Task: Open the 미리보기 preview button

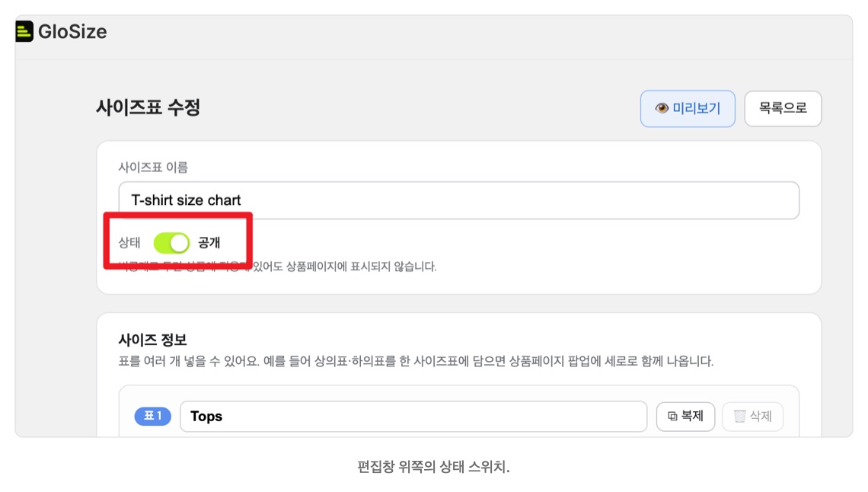Action: point(688,108)
